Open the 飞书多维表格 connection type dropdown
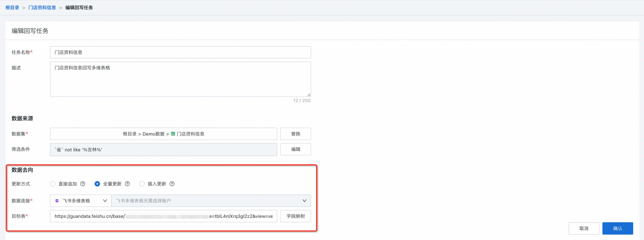The image size is (644, 240). 80,201
